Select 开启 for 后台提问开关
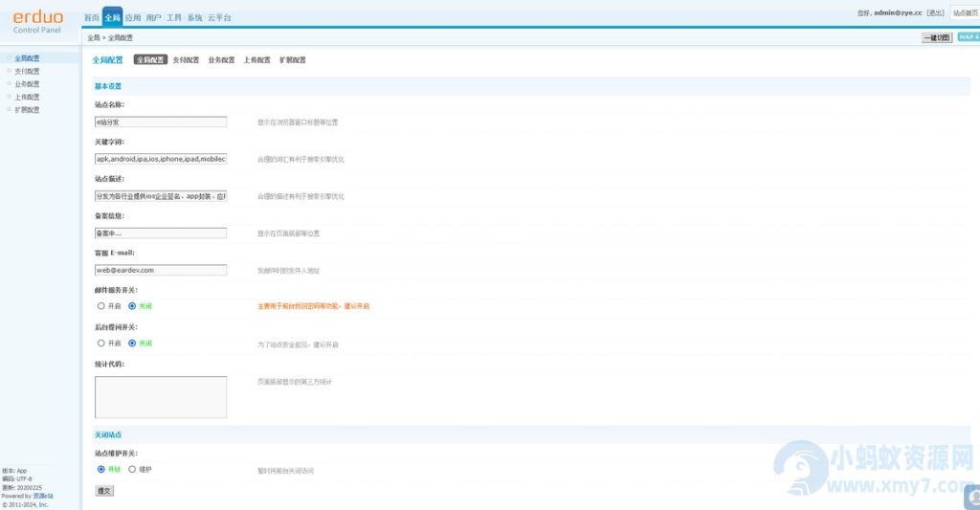980x510 pixels. (100, 343)
